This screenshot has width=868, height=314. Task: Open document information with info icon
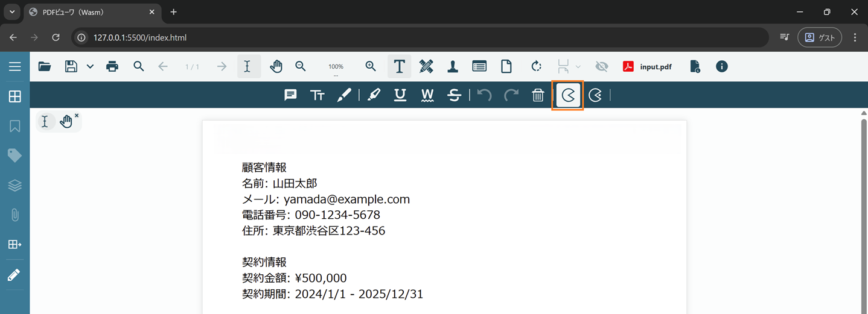point(722,66)
